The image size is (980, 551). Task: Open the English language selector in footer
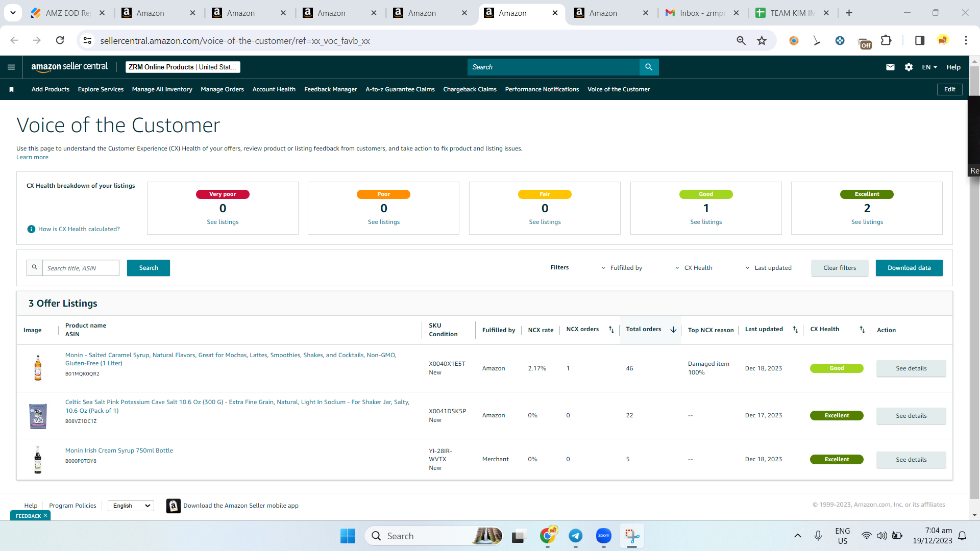tap(131, 506)
